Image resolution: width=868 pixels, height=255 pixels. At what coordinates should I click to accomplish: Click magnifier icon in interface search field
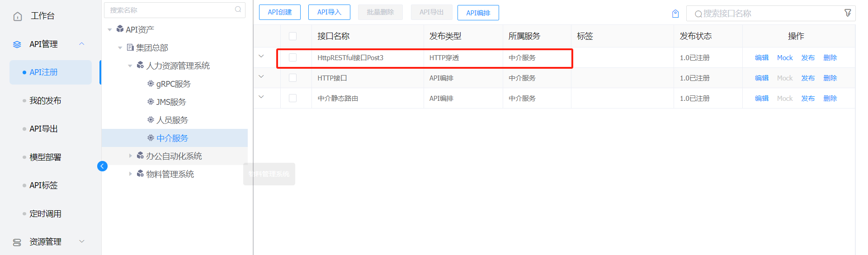698,14
